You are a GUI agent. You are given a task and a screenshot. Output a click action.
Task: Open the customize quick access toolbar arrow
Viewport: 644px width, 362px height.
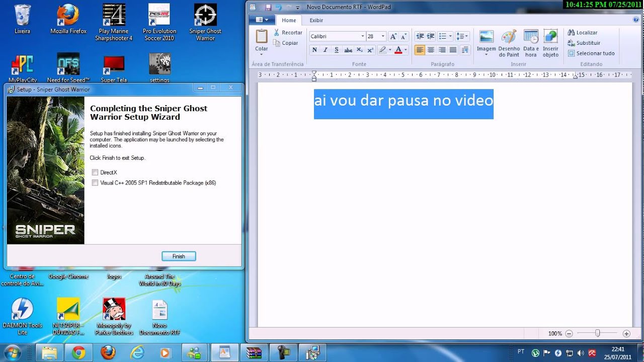pos(298,8)
